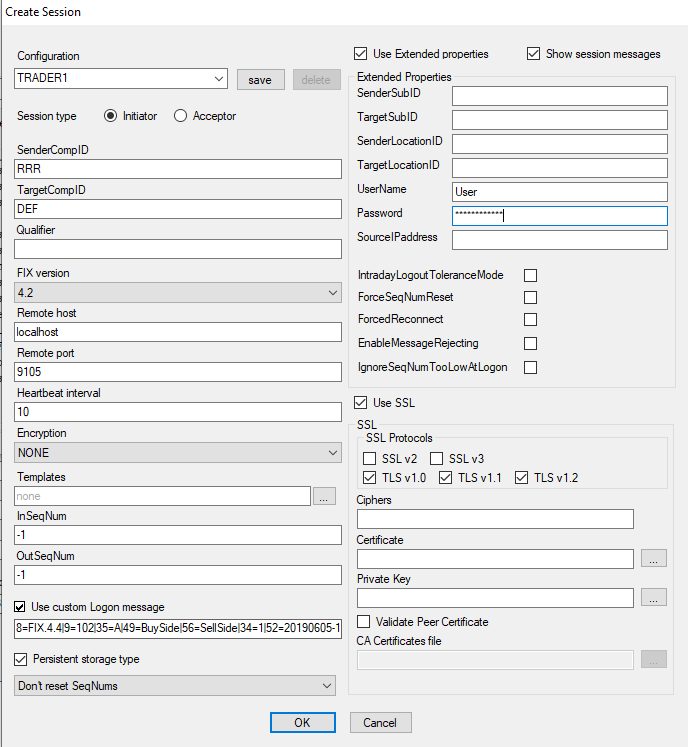This screenshot has height=747, width=688.
Task: Expand Don't reset SeqNums dropdown
Action: (x=175, y=686)
